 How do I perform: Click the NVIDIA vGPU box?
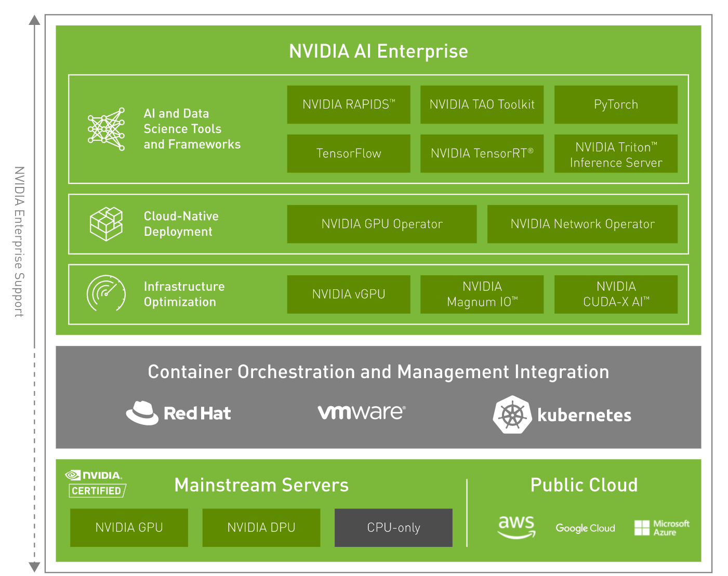pyautogui.click(x=349, y=294)
